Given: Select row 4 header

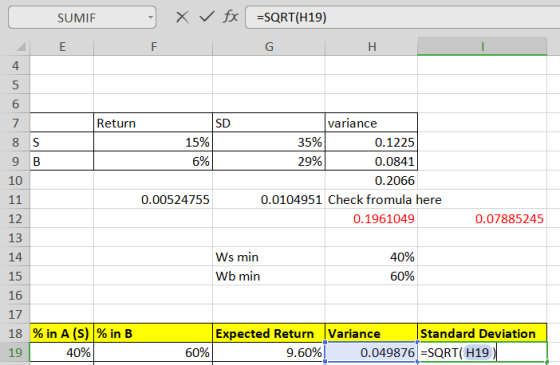Looking at the screenshot, I should click(x=15, y=66).
